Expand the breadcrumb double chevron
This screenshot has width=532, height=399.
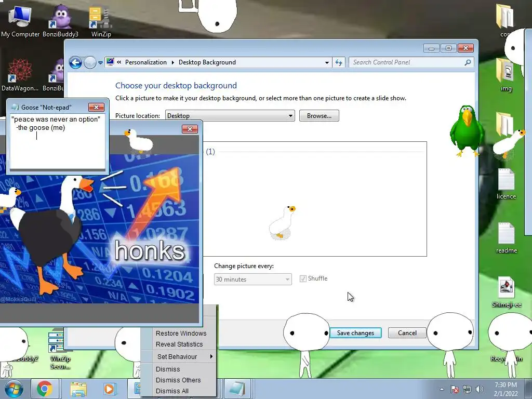pyautogui.click(x=119, y=62)
